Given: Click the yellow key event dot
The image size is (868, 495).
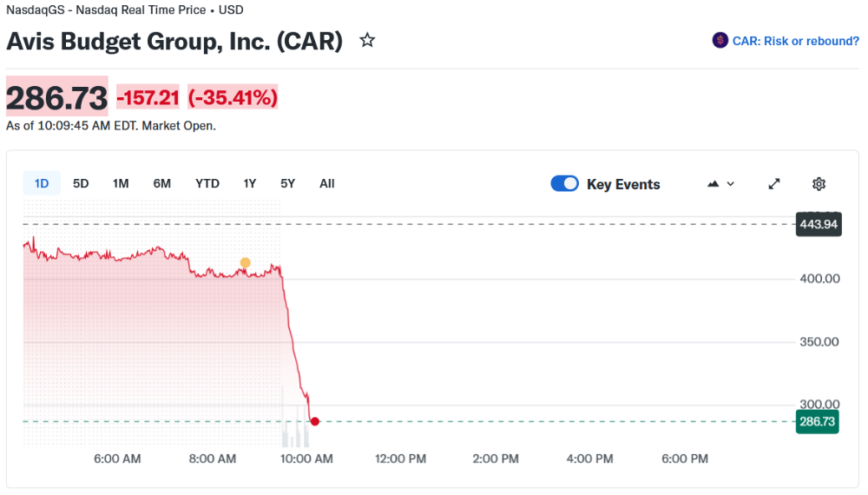Looking at the screenshot, I should pyautogui.click(x=245, y=262).
